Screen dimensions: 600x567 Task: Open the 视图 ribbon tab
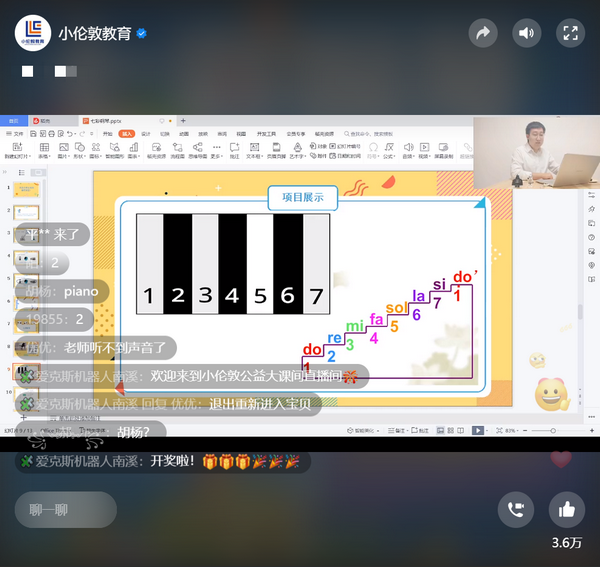coord(241,134)
